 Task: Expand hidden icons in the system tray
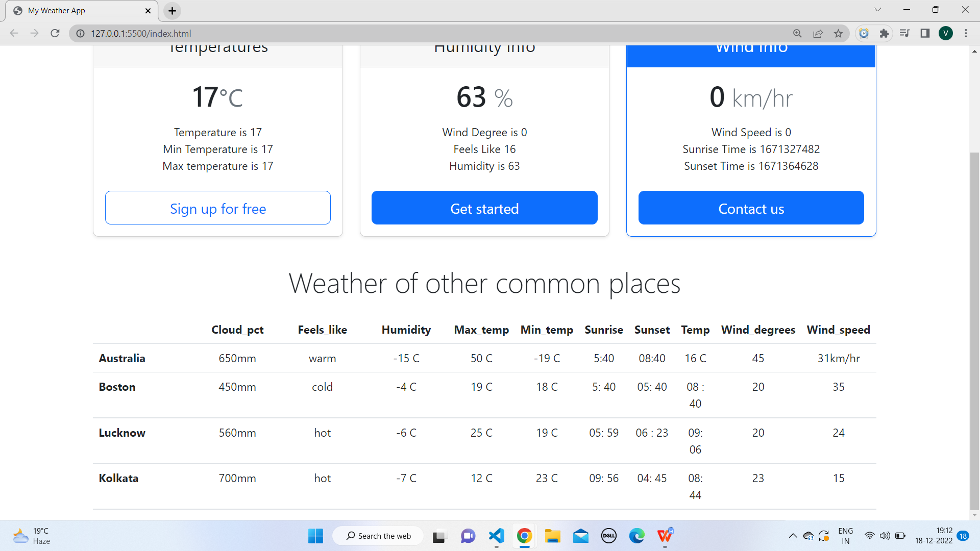tap(793, 536)
